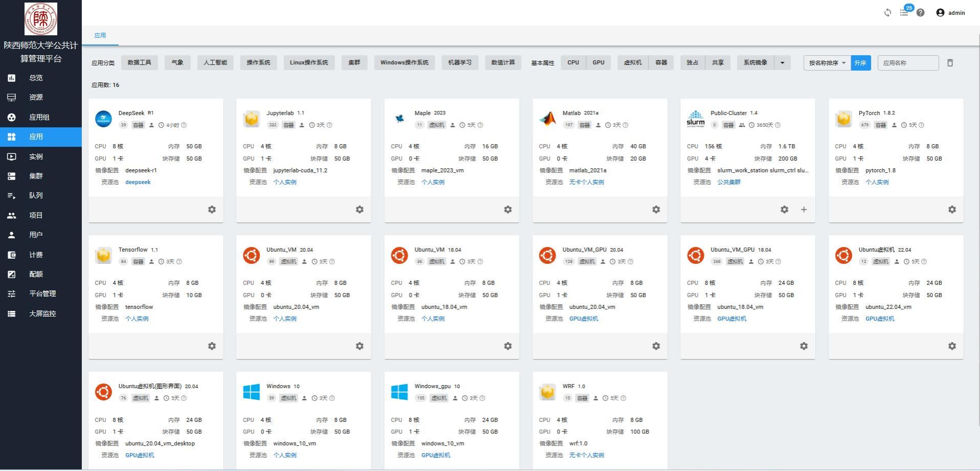Click the help question mark icon

click(920, 13)
